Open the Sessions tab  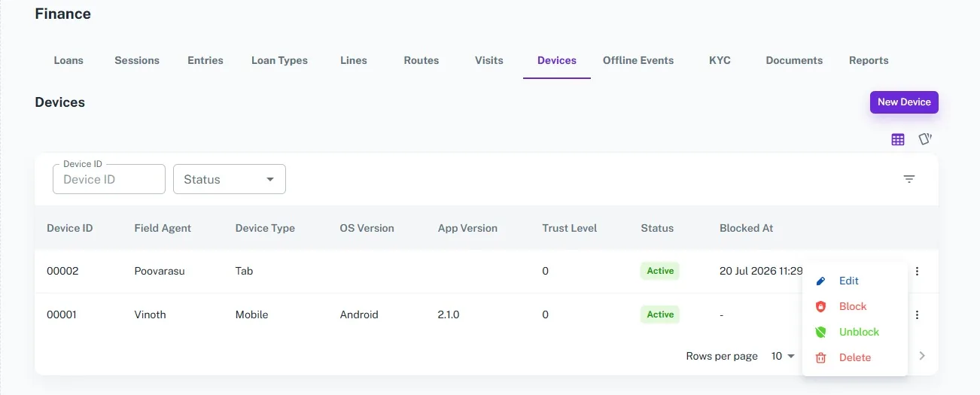coord(137,60)
